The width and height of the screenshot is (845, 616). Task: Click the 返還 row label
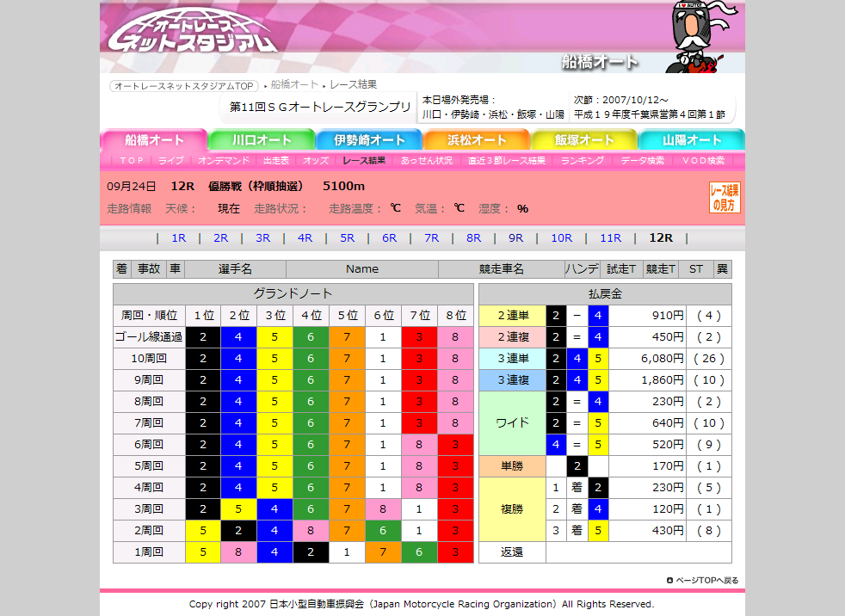513,552
